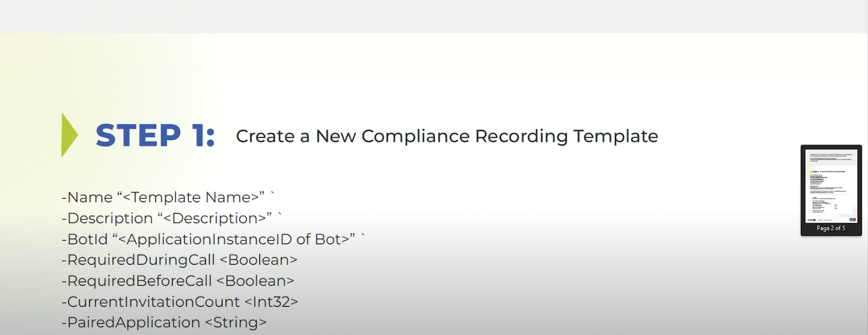The image size is (868, 335).
Task: Click the -RequiredBeforeCall <Boolean> line
Action: pos(178,281)
